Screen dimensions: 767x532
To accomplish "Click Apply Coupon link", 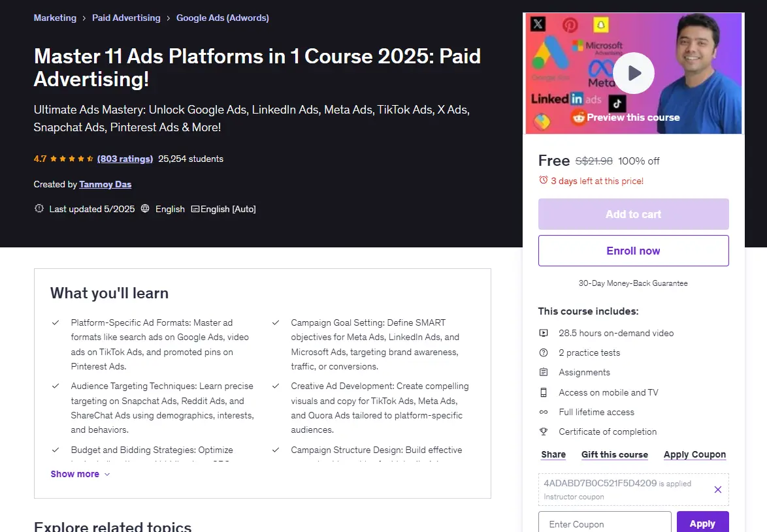I will tap(694, 454).
